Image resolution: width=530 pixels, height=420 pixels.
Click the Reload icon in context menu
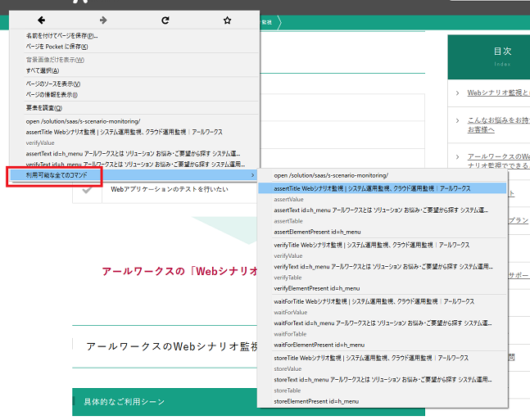click(x=165, y=20)
